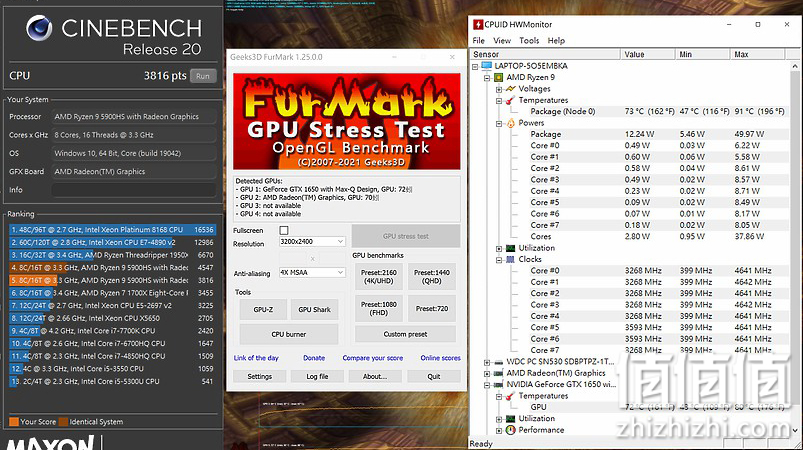Click the FurMark banner image

tap(347, 121)
